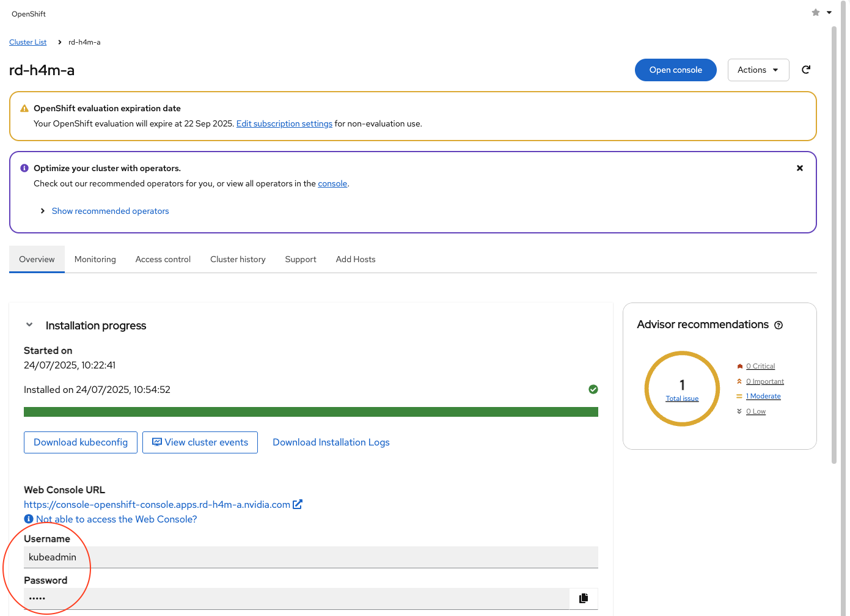The height and width of the screenshot is (616, 850).
Task: Expand Show recommended operators
Action: [110, 211]
